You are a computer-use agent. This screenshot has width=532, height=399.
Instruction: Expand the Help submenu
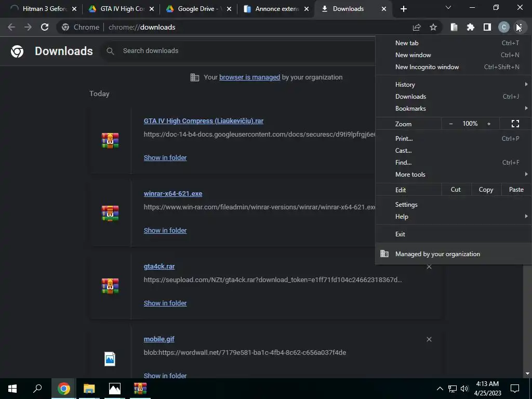point(454,217)
